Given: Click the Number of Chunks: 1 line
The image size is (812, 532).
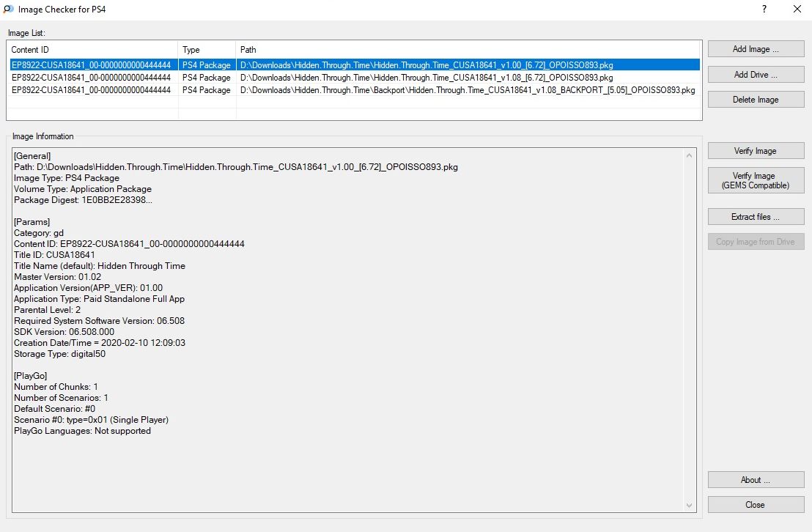Looking at the screenshot, I should pyautogui.click(x=56, y=387).
